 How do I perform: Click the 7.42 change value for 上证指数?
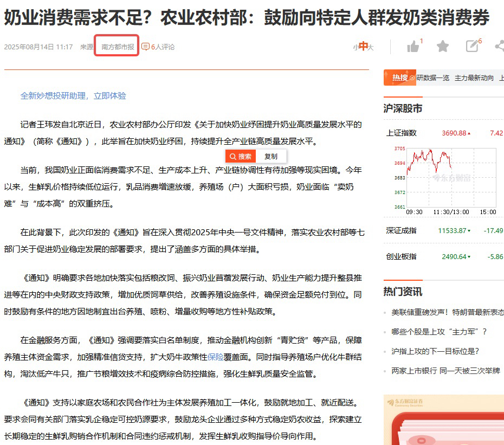pos(496,133)
